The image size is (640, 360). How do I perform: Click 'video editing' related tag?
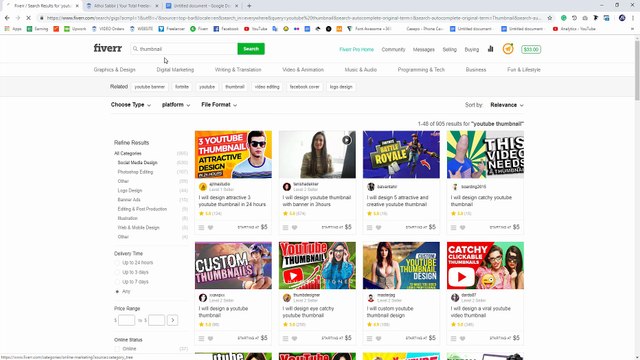(x=267, y=87)
